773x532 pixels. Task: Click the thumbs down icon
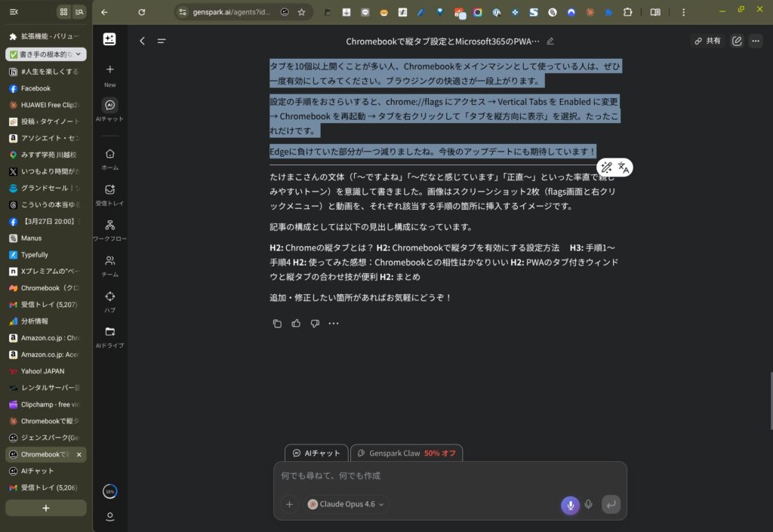pyautogui.click(x=315, y=324)
